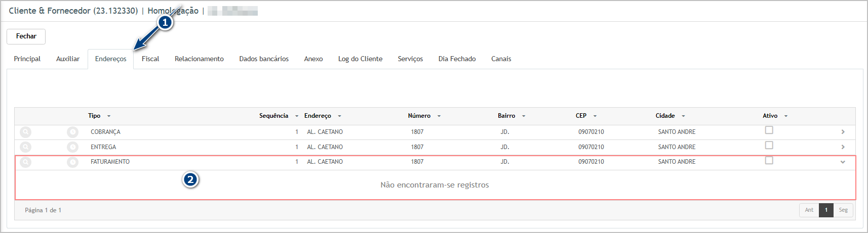
Task: Click the magnifier icon in the FATURAMENTO row
Action: 25,162
